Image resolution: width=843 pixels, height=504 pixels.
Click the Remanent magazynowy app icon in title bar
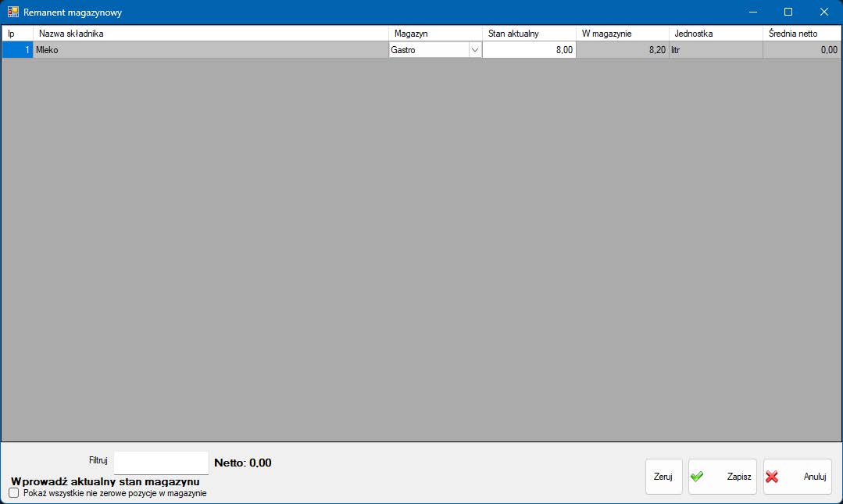[13, 13]
